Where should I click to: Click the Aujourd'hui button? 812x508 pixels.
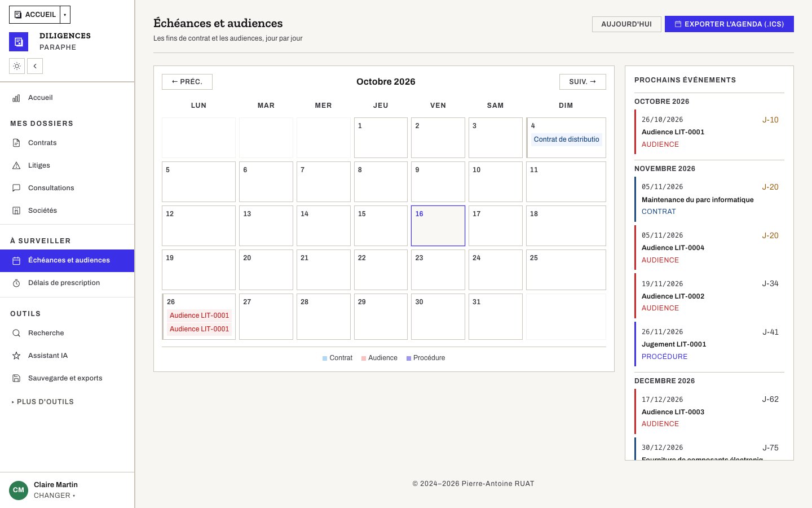coord(626,24)
